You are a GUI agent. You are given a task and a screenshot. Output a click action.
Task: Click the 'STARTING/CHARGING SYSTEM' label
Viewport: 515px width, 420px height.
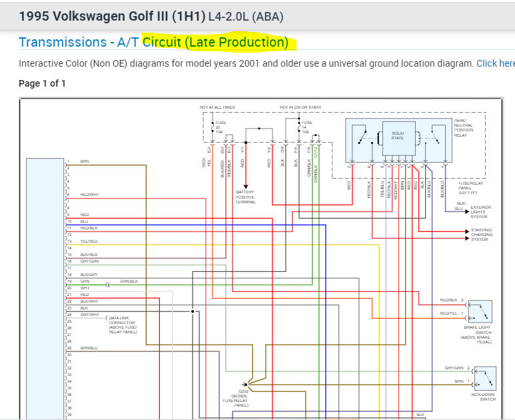[x=482, y=234]
